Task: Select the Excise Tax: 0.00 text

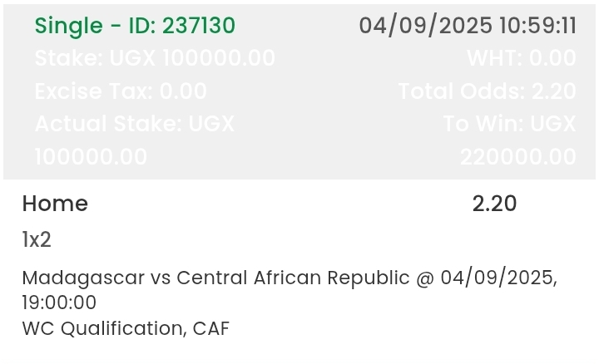Action: click(x=121, y=91)
